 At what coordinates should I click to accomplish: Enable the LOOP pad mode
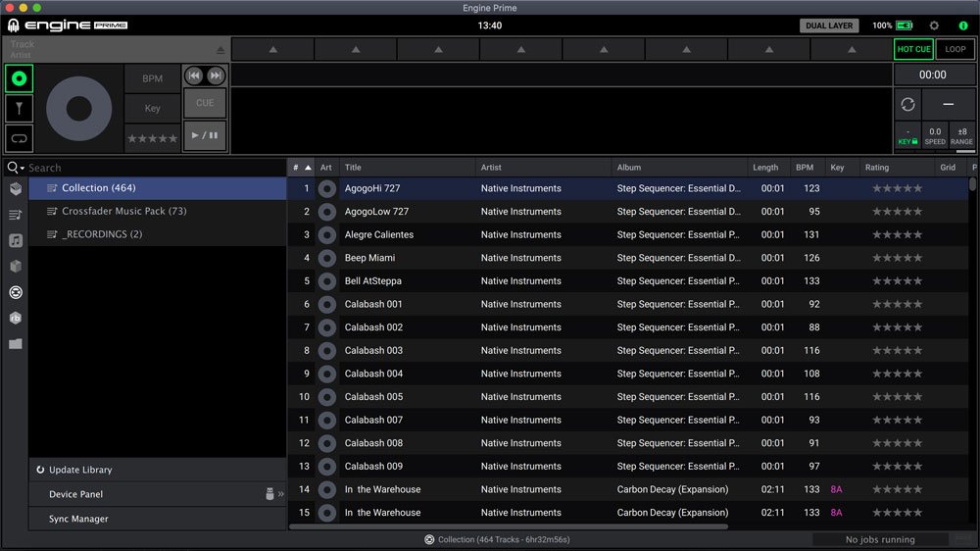(x=955, y=49)
